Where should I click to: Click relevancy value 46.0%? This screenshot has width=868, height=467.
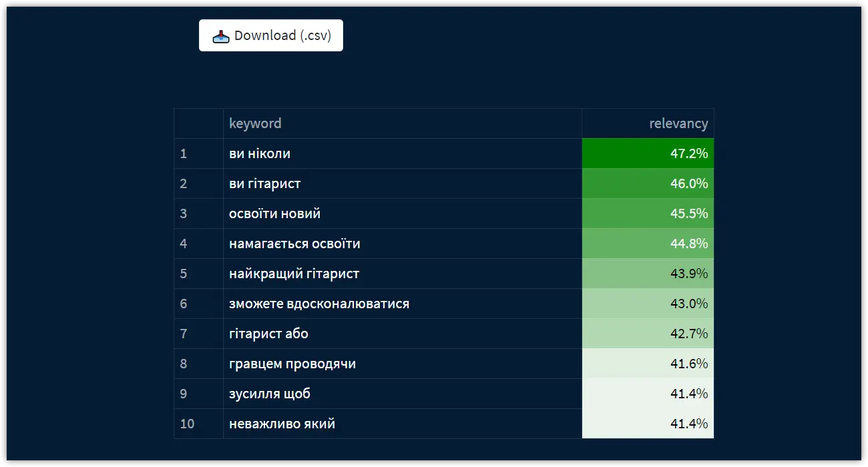point(648,183)
